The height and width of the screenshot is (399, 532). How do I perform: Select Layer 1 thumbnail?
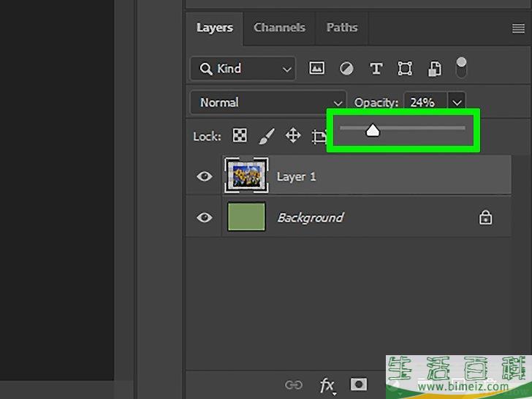click(x=247, y=175)
